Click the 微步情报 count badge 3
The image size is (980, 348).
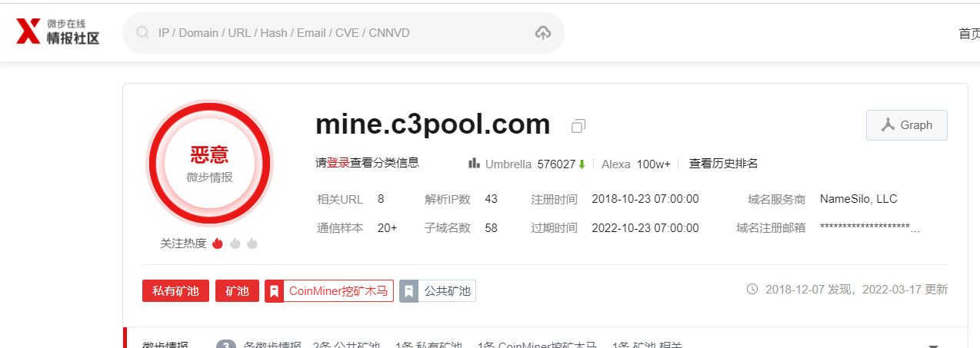(x=226, y=346)
